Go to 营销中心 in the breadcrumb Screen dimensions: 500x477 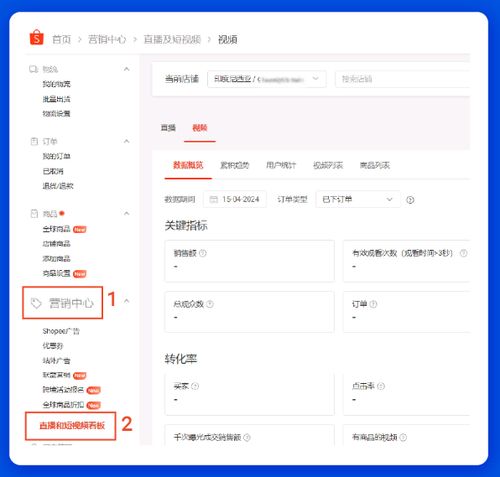107,39
